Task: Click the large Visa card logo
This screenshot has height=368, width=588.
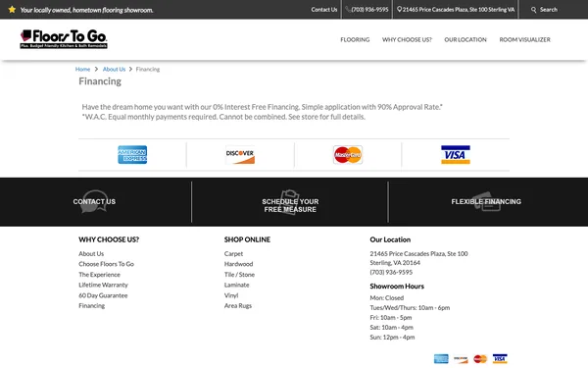Action: click(x=456, y=155)
